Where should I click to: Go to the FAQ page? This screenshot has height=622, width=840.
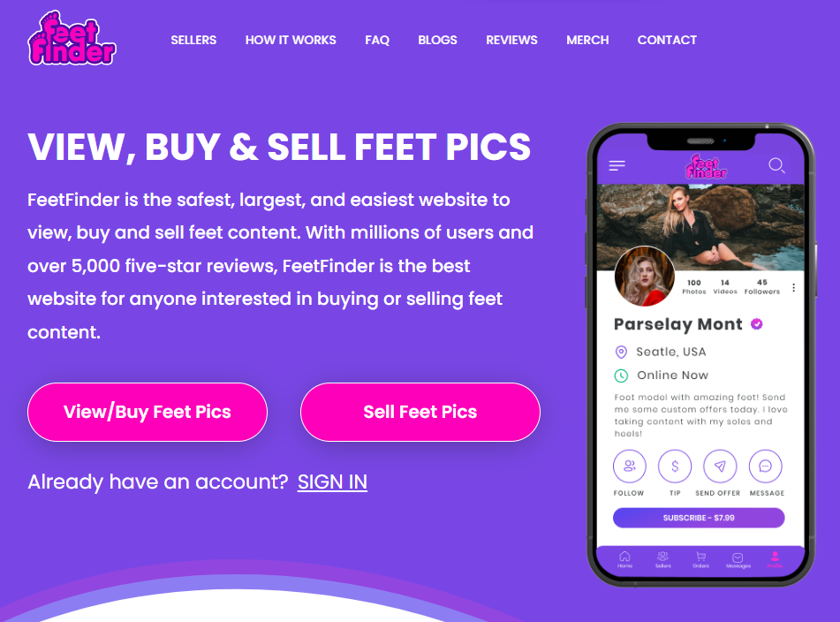[x=377, y=40]
